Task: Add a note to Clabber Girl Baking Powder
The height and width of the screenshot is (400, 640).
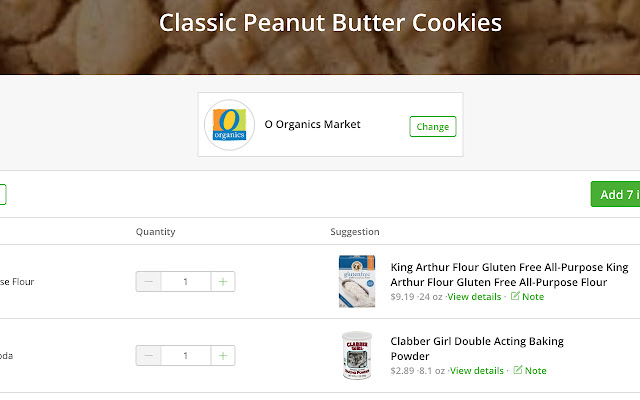Action: coord(530,371)
